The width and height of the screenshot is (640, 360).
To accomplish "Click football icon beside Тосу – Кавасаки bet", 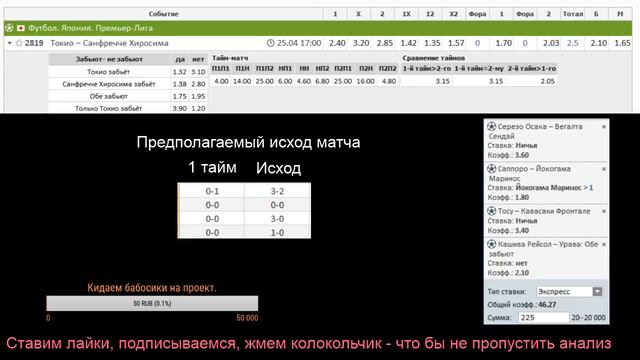I will (491, 211).
